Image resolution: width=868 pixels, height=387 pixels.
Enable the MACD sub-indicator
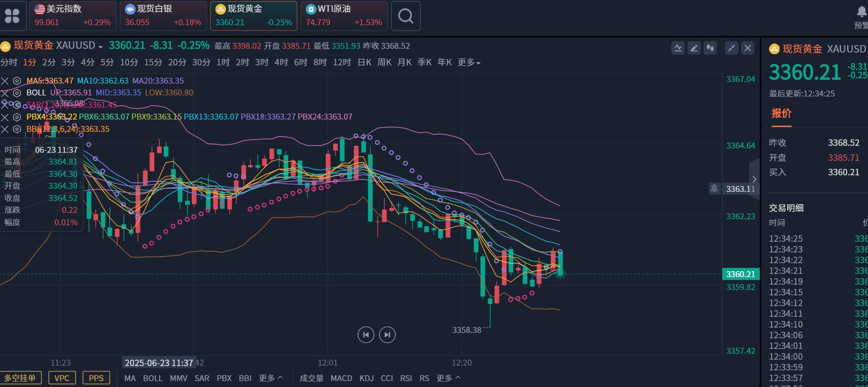pyautogui.click(x=341, y=378)
